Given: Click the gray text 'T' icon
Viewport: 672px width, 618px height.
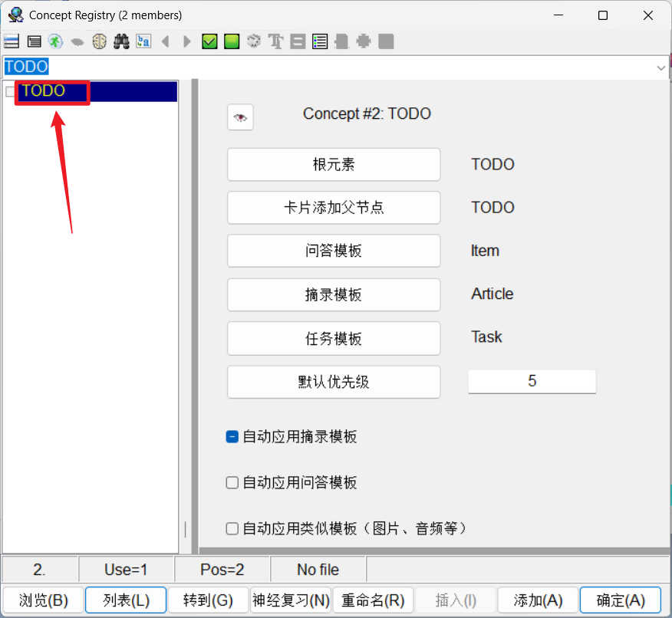Looking at the screenshot, I should (x=276, y=41).
